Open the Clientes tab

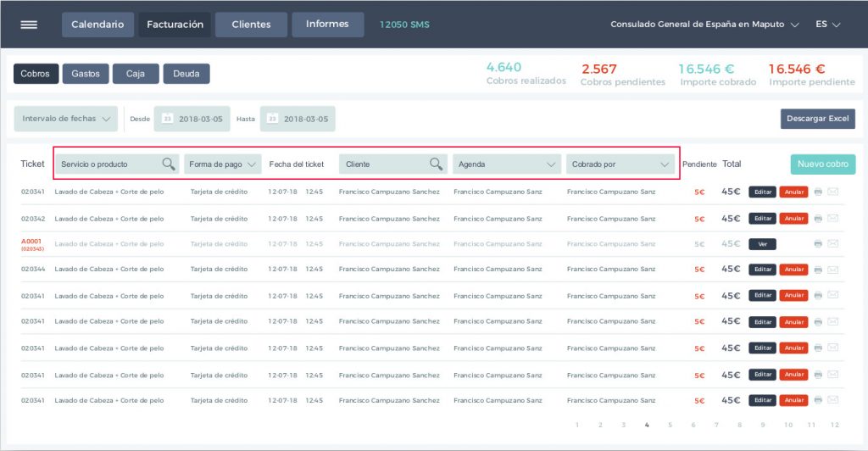coord(251,25)
